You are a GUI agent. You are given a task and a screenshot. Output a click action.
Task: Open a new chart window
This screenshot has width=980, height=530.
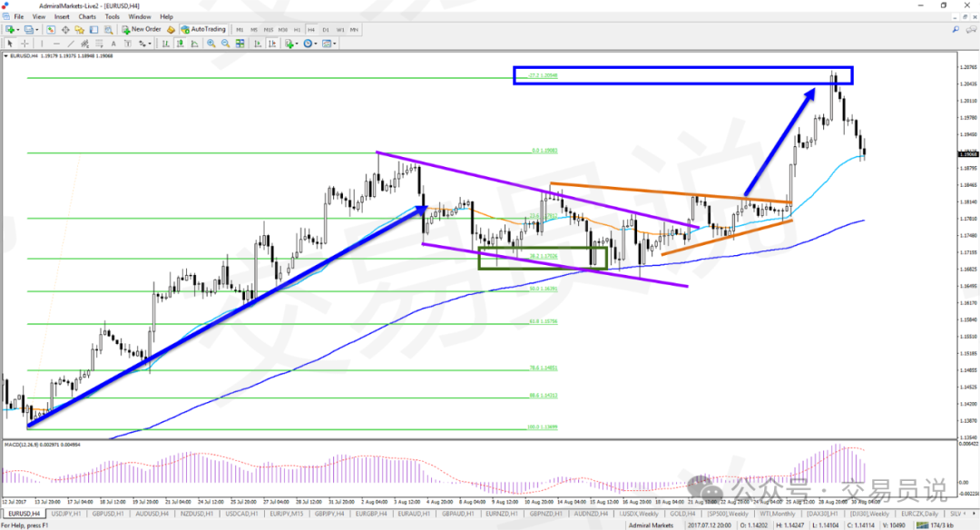[9, 29]
